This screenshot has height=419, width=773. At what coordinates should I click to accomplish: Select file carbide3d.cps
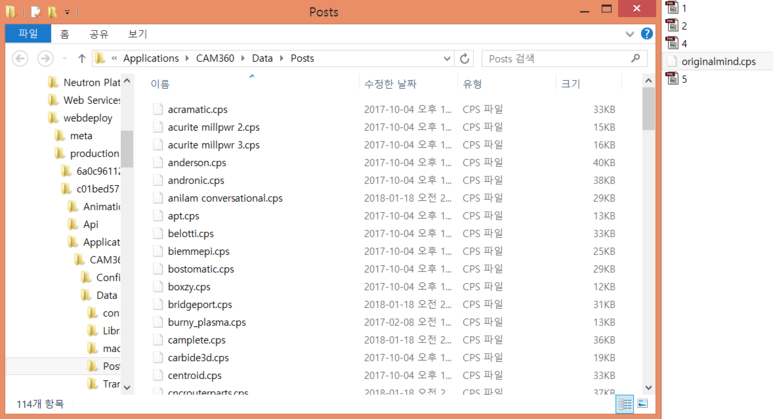click(x=198, y=358)
